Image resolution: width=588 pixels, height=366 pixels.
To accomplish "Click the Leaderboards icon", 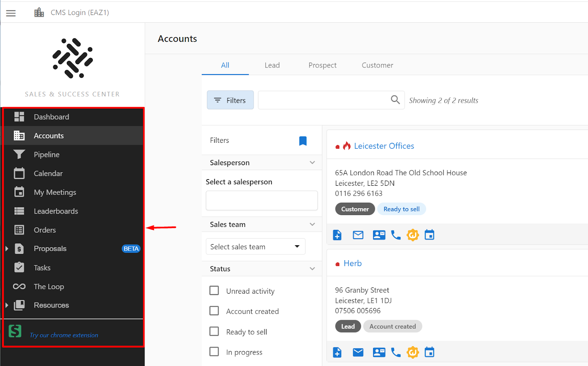I will pos(19,211).
